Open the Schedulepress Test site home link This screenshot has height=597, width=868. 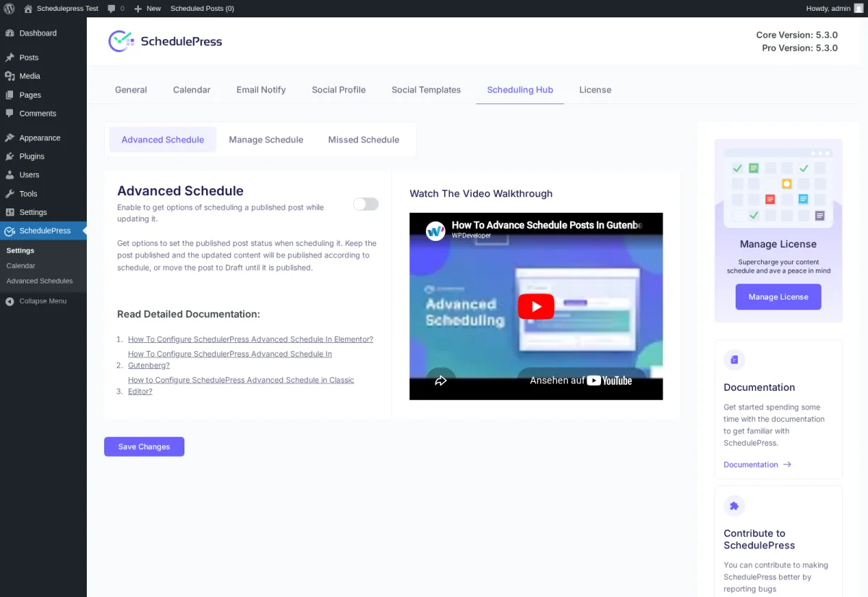click(x=61, y=9)
